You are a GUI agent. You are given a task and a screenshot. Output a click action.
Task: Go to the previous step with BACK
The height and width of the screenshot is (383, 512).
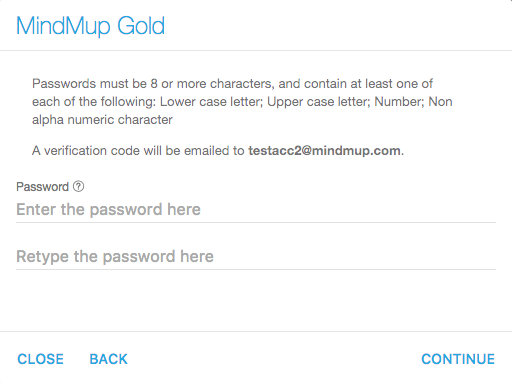[108, 359]
